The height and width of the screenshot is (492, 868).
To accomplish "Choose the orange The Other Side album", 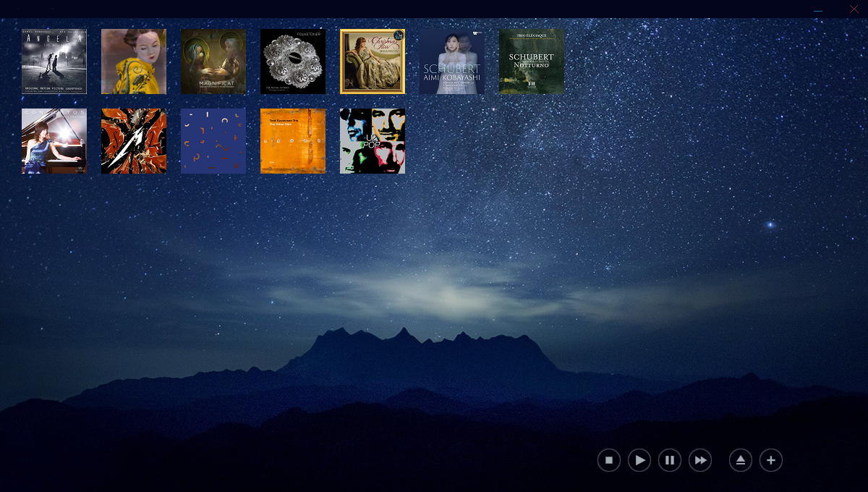I will pos(293,141).
